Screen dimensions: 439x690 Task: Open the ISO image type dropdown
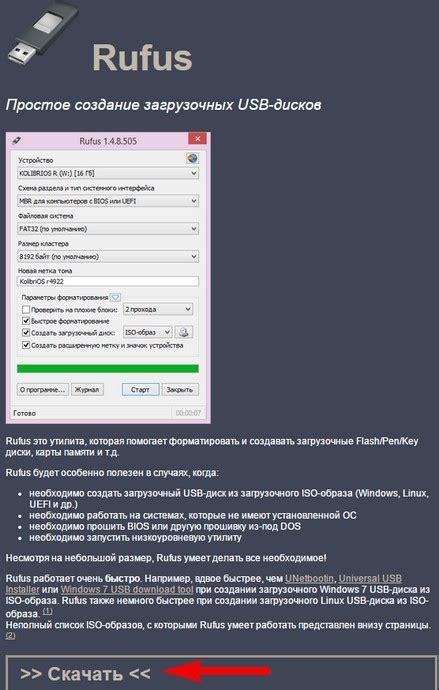(x=147, y=332)
